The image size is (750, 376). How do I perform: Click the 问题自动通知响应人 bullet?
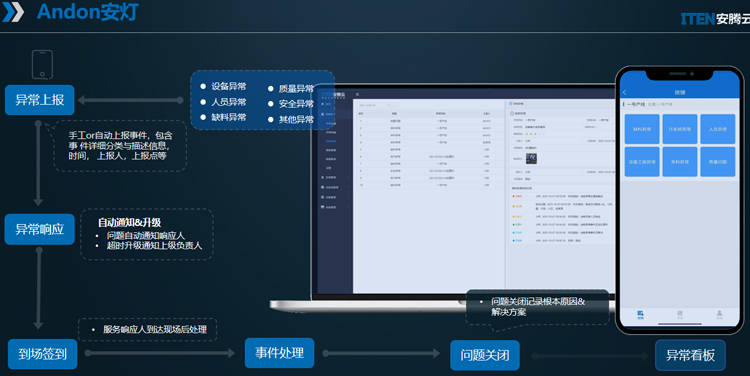coord(145,235)
